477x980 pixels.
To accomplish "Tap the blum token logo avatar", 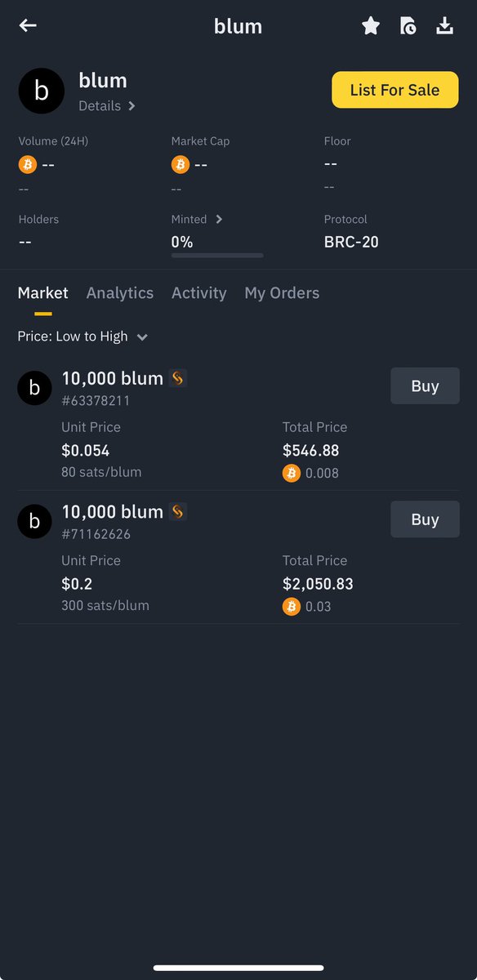I will coord(42,91).
